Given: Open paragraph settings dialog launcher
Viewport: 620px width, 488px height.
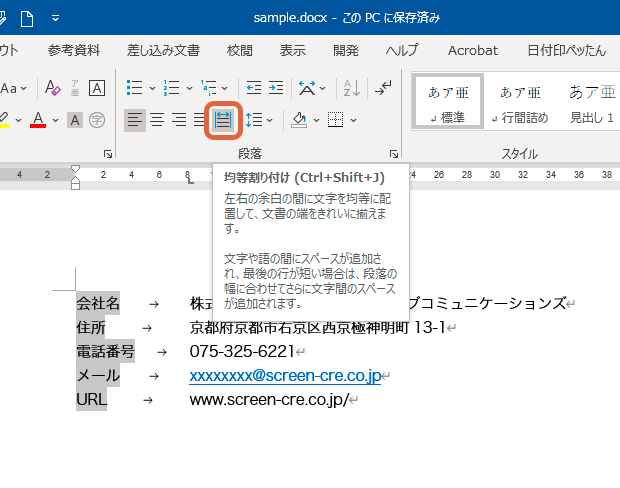Looking at the screenshot, I should click(x=393, y=154).
